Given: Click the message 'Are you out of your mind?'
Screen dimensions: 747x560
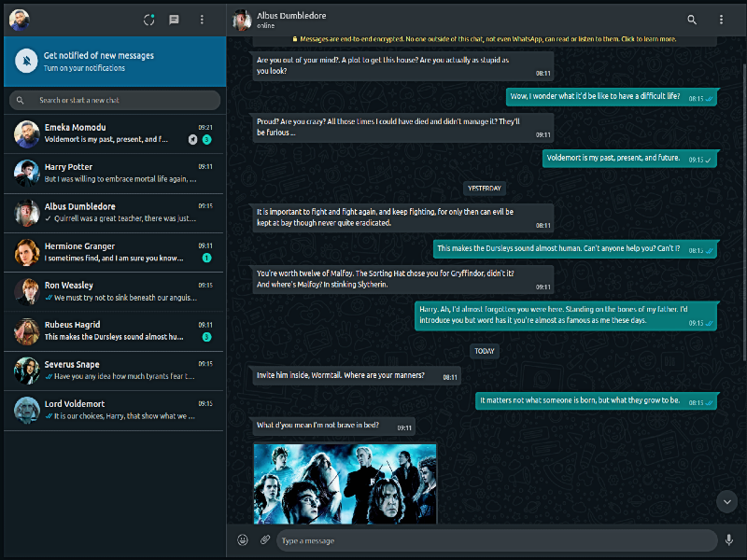Looking at the screenshot, I should tap(403, 66).
